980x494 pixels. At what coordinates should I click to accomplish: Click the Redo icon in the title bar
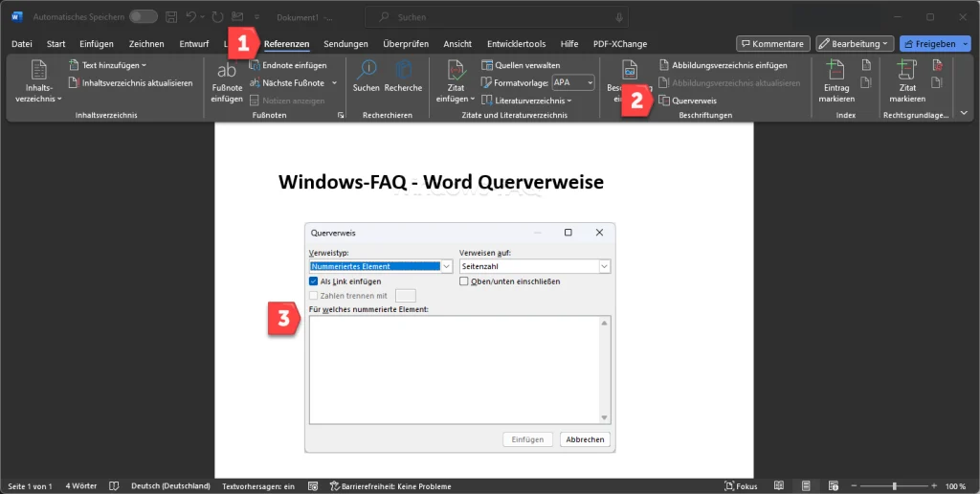[x=217, y=17]
